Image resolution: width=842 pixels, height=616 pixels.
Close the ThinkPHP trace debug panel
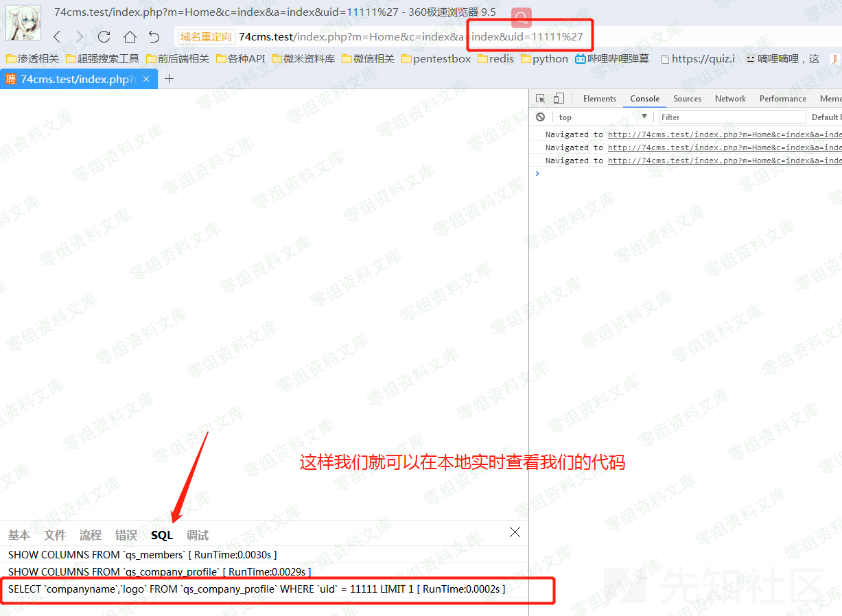click(515, 532)
